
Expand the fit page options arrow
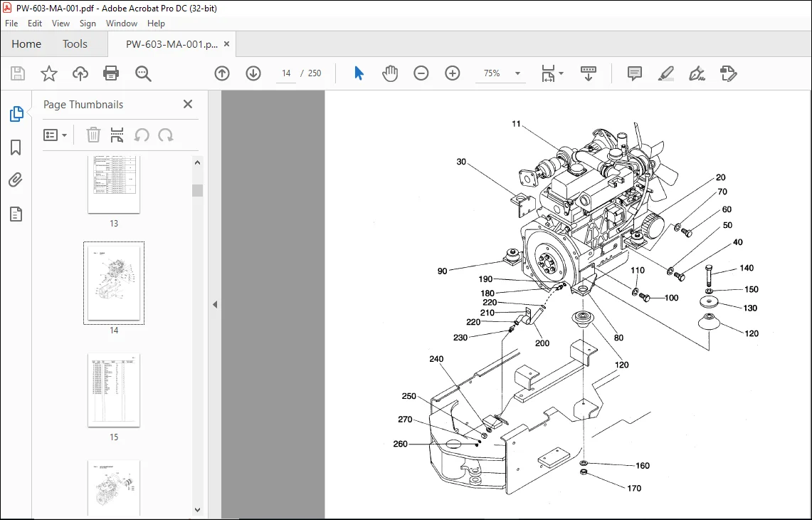pos(561,73)
